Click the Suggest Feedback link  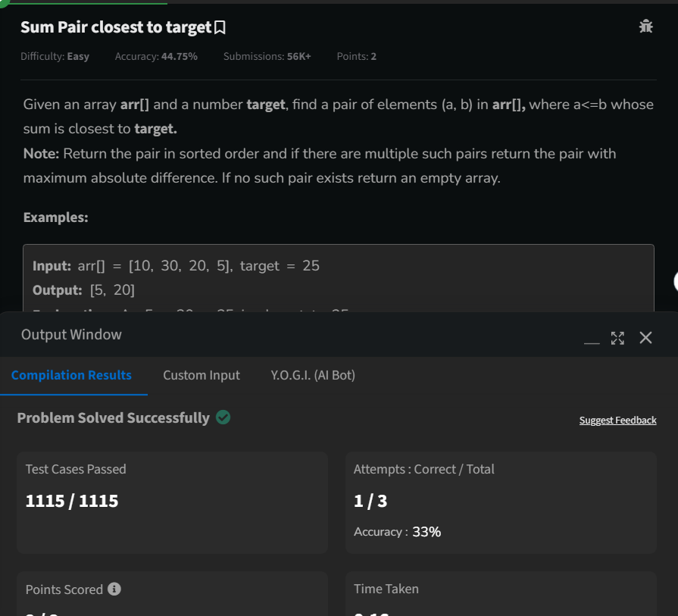(x=617, y=420)
